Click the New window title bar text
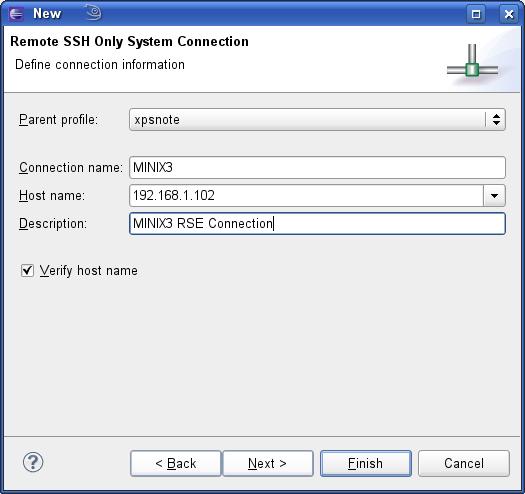This screenshot has height=494, width=525. coord(47,14)
